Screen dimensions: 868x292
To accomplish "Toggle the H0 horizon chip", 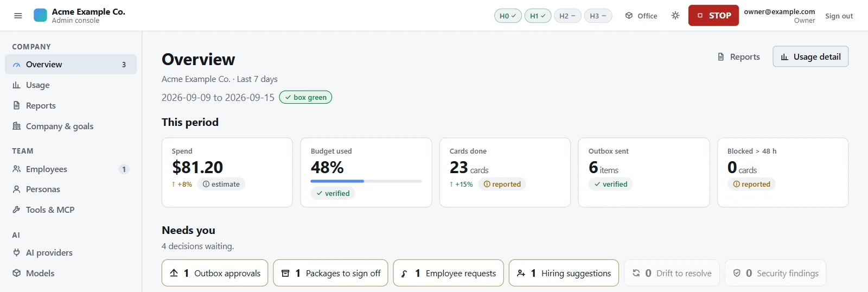I will (x=508, y=16).
